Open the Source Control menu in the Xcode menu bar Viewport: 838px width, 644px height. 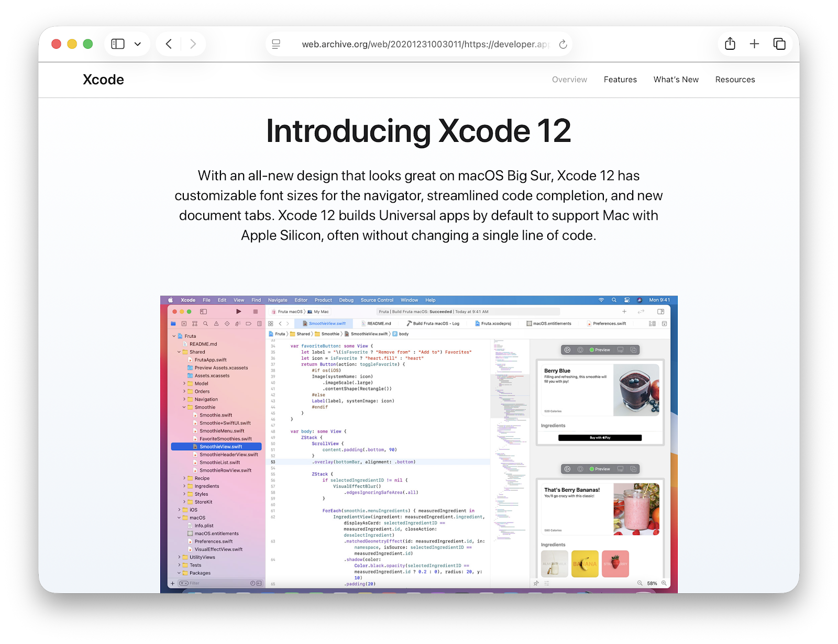click(377, 300)
